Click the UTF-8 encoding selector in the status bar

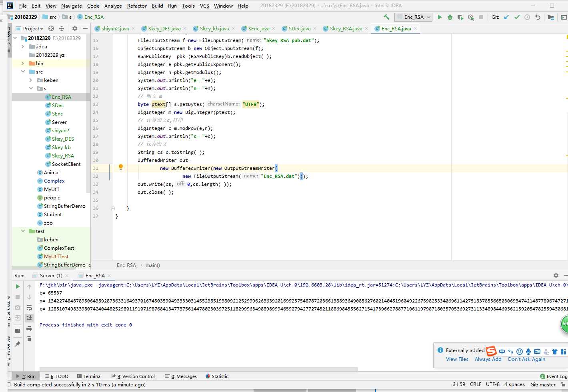coord(492,384)
